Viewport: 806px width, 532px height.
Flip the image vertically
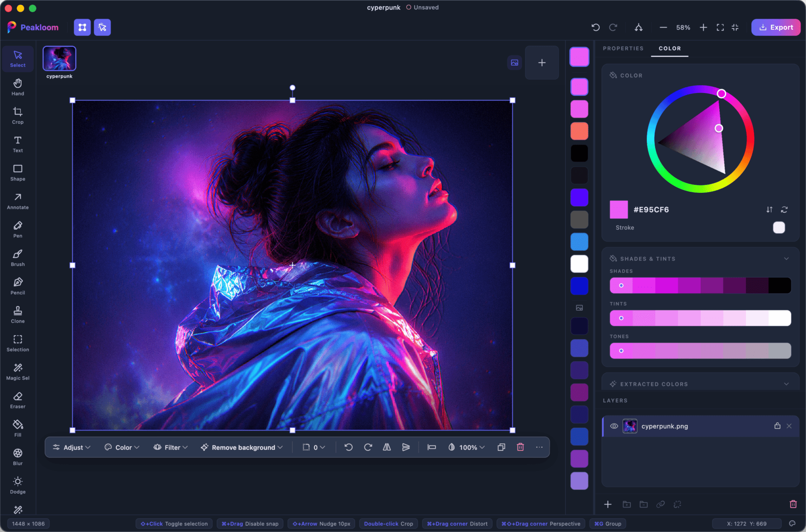tap(406, 447)
